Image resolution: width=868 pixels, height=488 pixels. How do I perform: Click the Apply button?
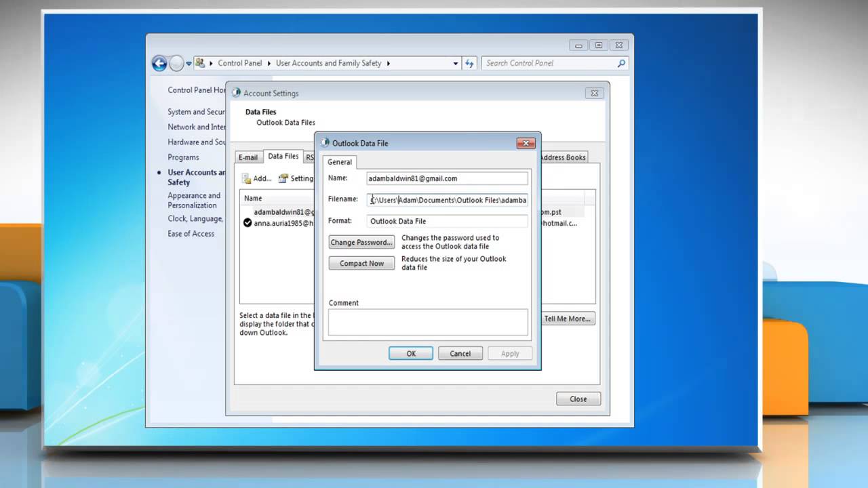pyautogui.click(x=510, y=353)
